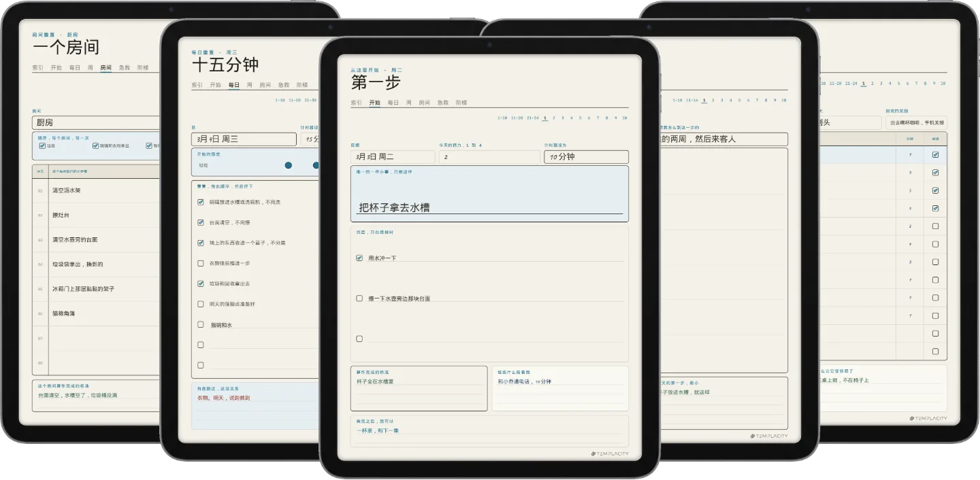Open the 11-16 page range link
Viewport: 980px width, 480px height.
(x=692, y=101)
